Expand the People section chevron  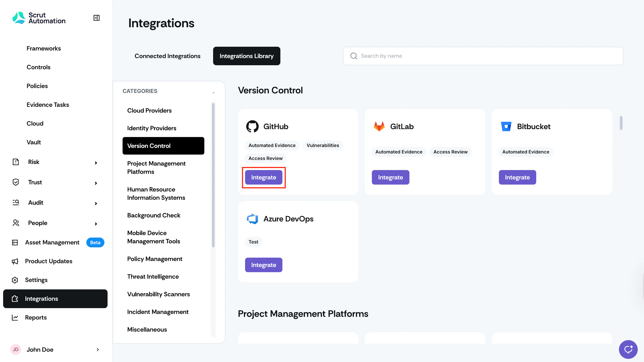point(96,224)
